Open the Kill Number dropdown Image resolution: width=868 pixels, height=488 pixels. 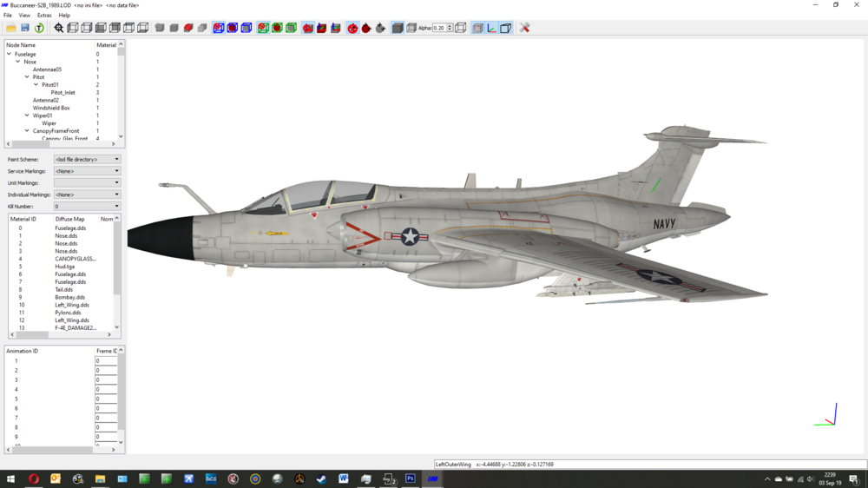[x=87, y=206]
